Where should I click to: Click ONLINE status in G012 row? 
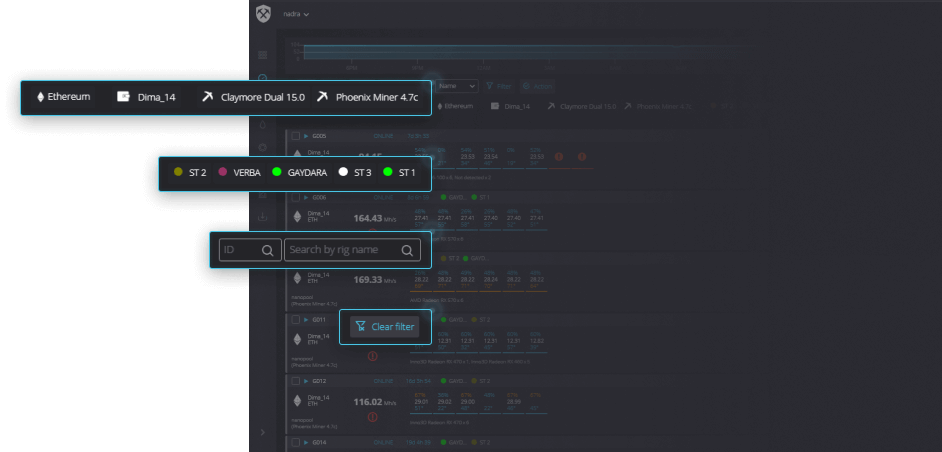coord(383,381)
